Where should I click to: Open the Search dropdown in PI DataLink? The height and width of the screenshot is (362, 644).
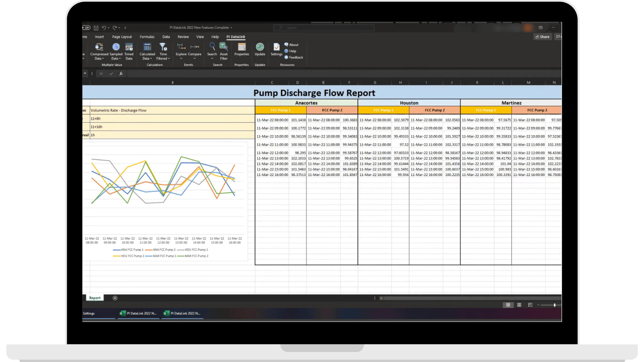pos(212,59)
